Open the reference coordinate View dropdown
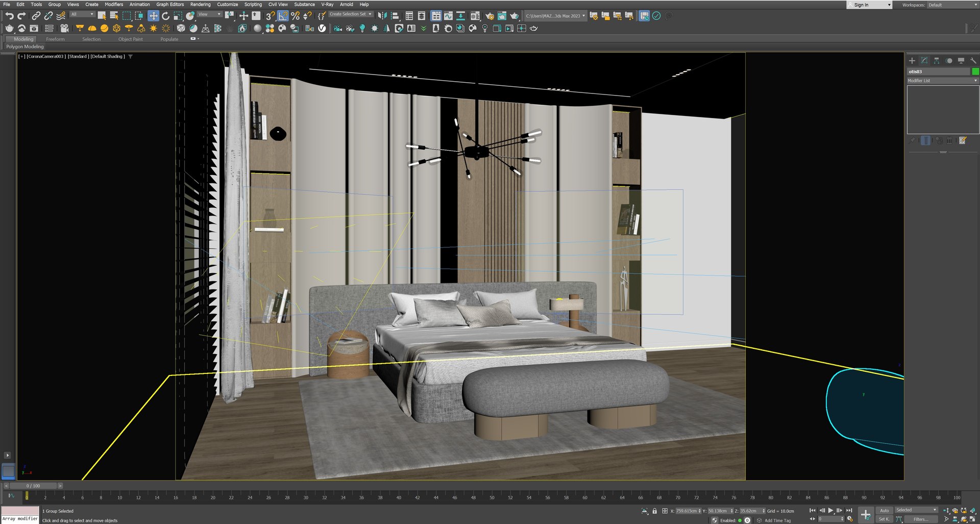980x524 pixels. (x=209, y=14)
